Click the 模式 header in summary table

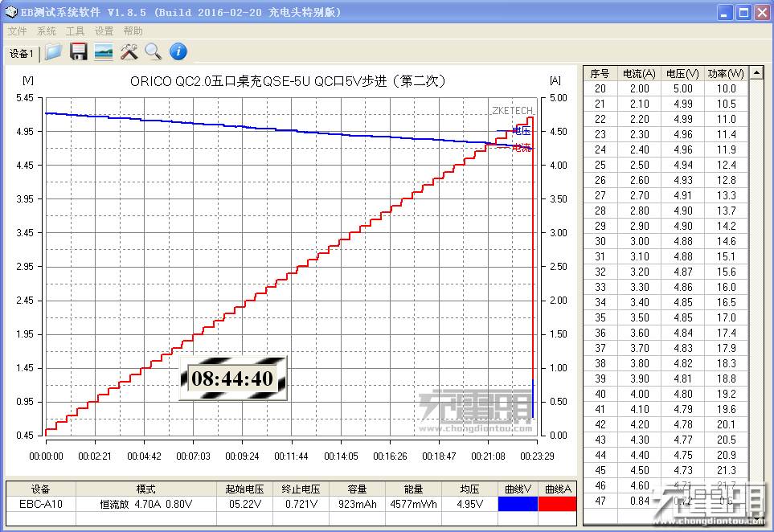click(146, 489)
